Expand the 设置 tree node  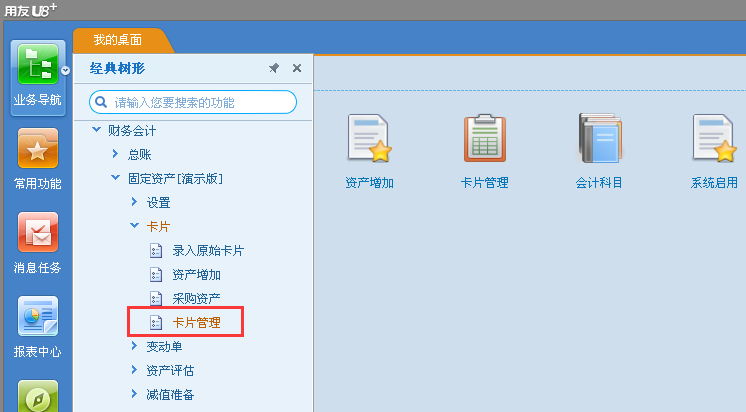(134, 202)
